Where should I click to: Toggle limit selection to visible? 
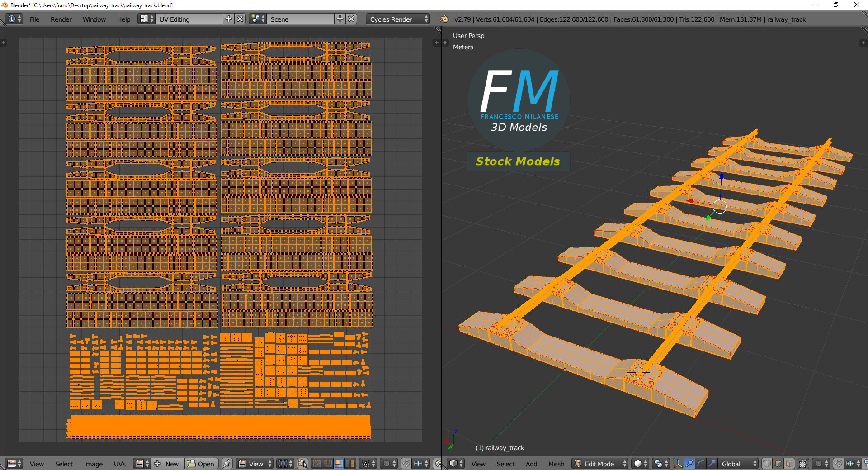tap(803, 464)
